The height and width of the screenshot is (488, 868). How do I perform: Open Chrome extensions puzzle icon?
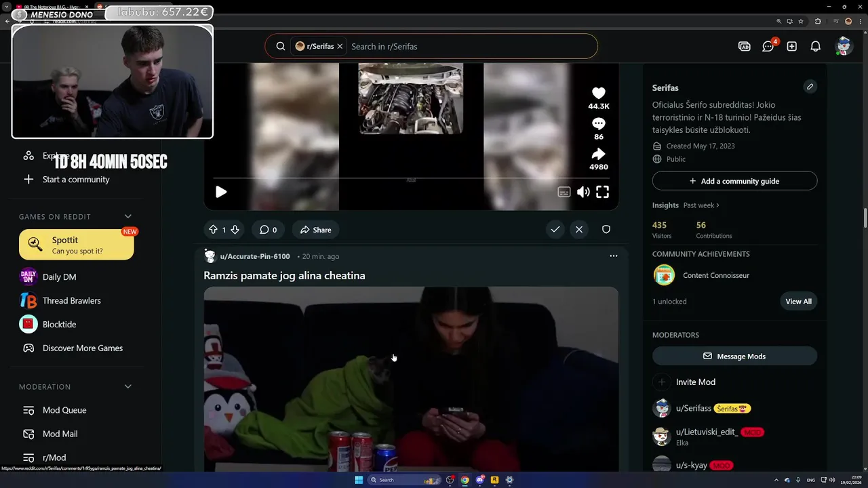pos(817,21)
